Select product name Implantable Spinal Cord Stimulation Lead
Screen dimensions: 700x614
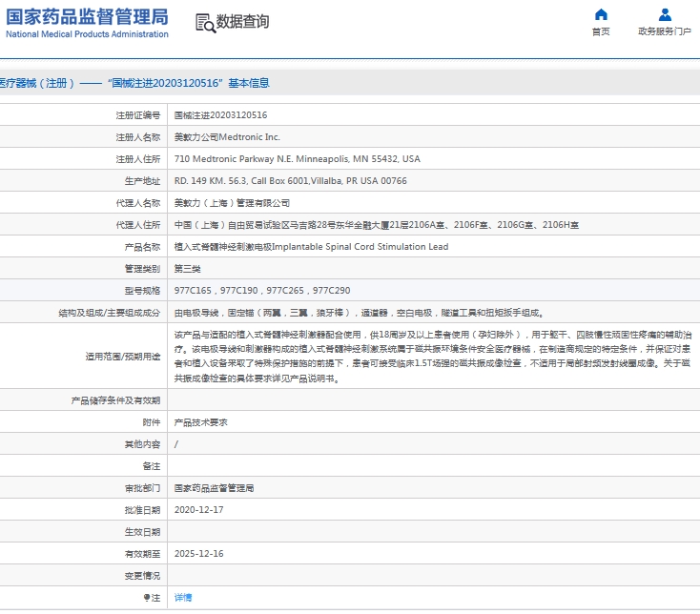point(311,247)
